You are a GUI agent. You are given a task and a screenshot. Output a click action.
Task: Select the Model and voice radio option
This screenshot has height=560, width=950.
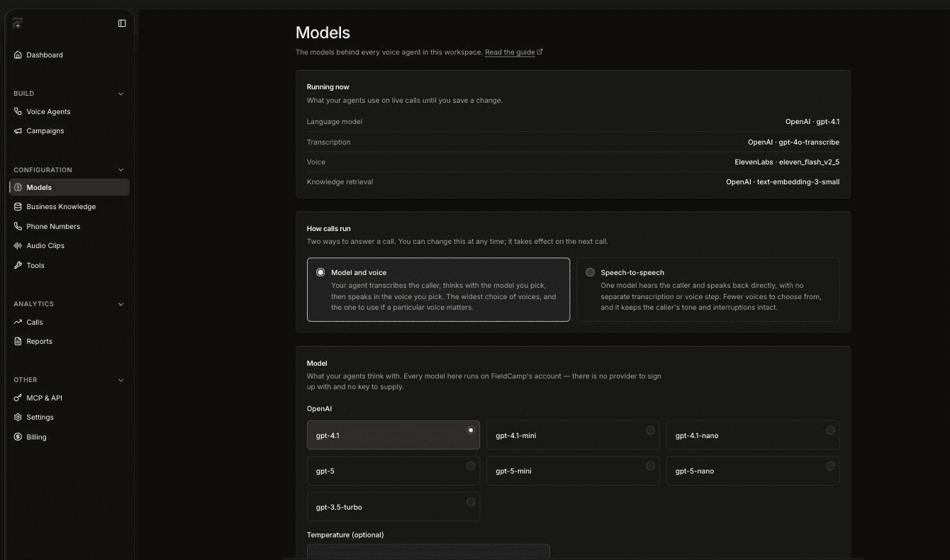[320, 272]
